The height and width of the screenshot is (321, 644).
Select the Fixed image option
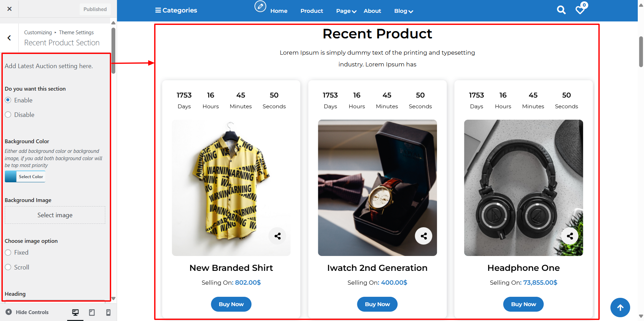[x=8, y=253]
